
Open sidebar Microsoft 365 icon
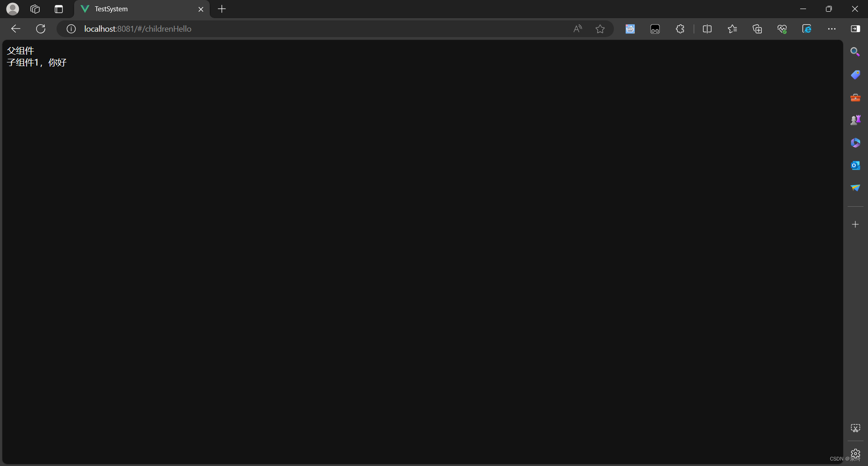(855, 143)
